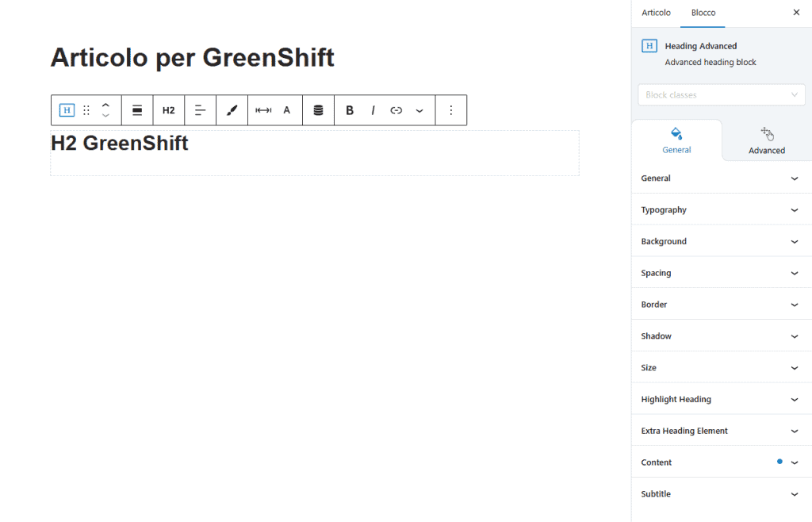Open text alignment options in toolbar
Screen dimensions: 812x522
(201, 110)
